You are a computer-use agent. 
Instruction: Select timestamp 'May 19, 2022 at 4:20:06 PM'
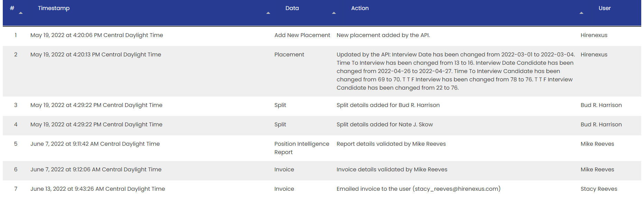pyautogui.click(x=97, y=35)
